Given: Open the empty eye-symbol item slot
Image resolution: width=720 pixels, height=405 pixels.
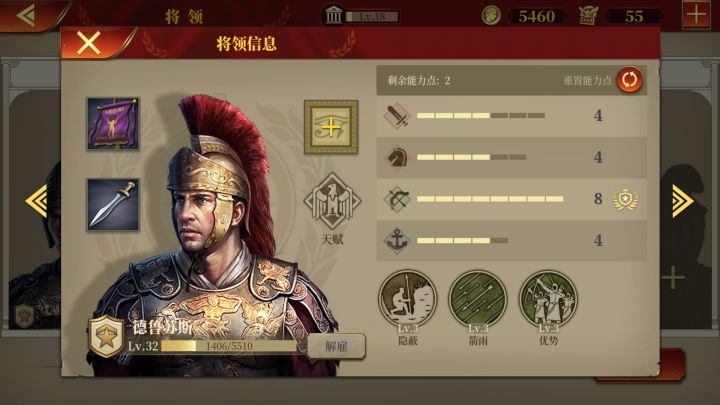Looking at the screenshot, I should click(x=331, y=127).
